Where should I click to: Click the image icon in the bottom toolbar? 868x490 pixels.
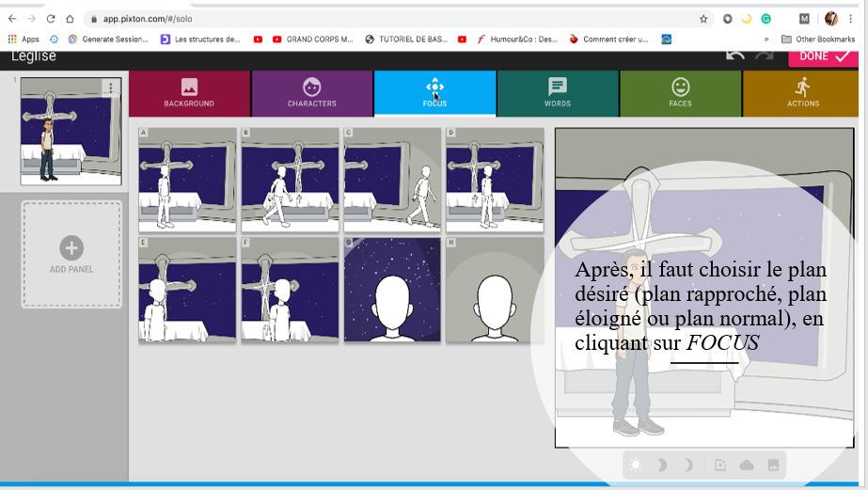[773, 465]
